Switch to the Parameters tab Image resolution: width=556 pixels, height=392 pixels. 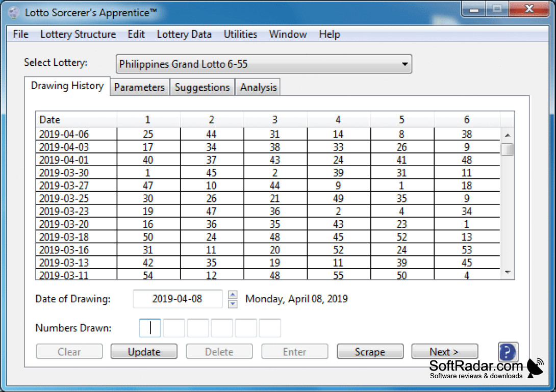139,87
